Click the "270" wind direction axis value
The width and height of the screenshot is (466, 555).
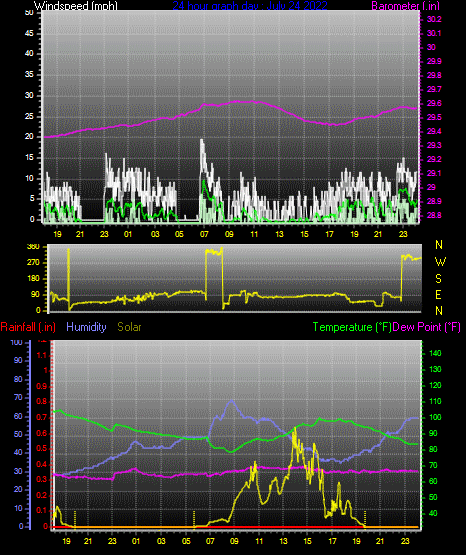[33, 263]
